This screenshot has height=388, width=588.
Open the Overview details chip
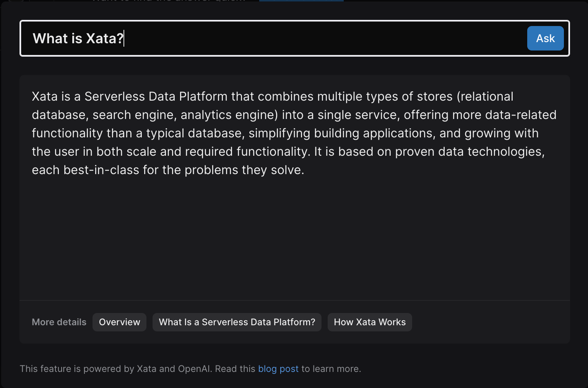pos(119,322)
